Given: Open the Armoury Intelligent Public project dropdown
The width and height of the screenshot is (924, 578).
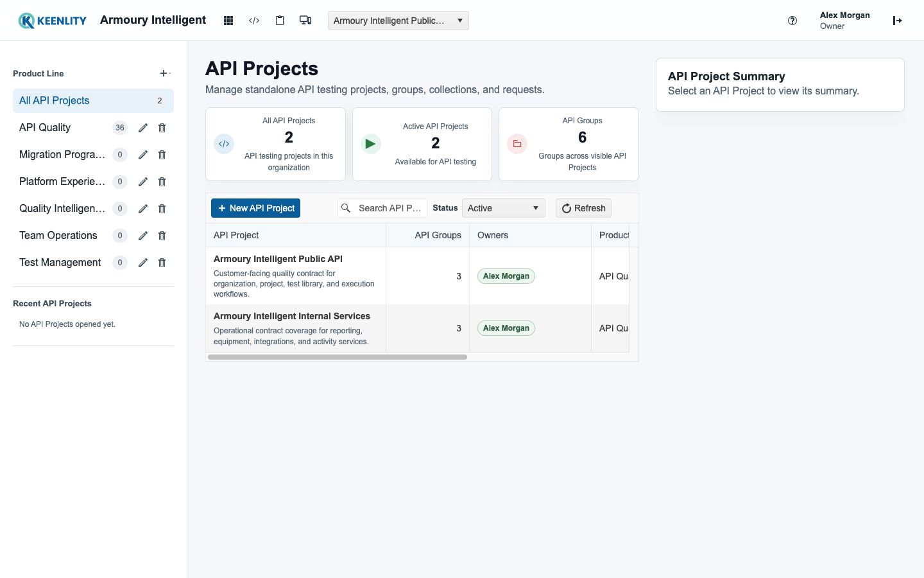Looking at the screenshot, I should [398, 21].
